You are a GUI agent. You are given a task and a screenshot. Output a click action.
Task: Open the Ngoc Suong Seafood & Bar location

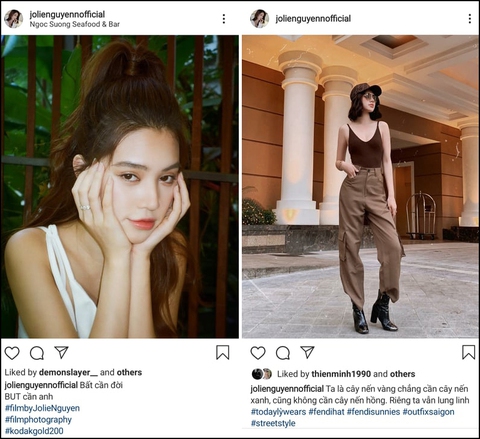tap(75, 24)
